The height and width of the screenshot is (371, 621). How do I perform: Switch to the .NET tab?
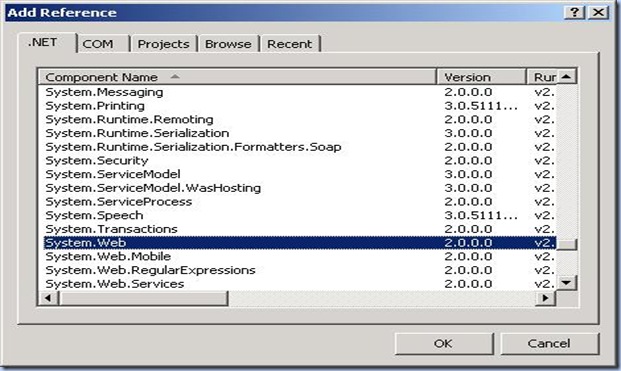click(x=47, y=43)
